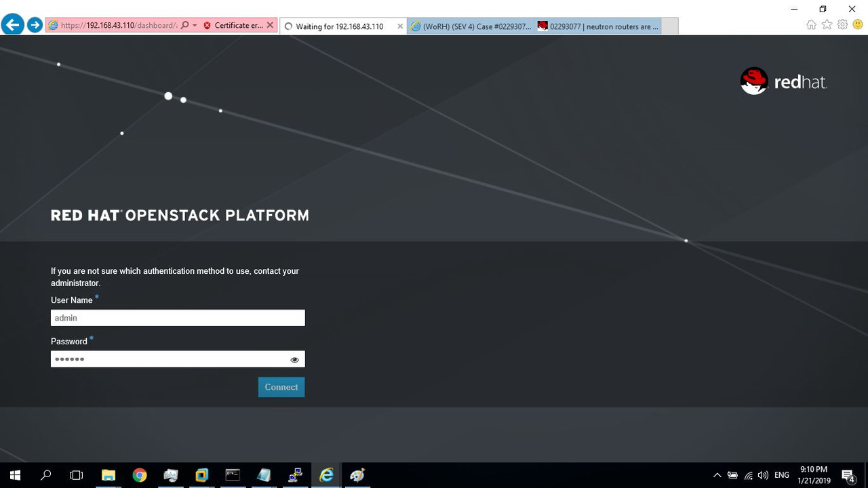Switch to Internet Explorer on the taskbar
The width and height of the screenshot is (868, 488).
point(326,475)
